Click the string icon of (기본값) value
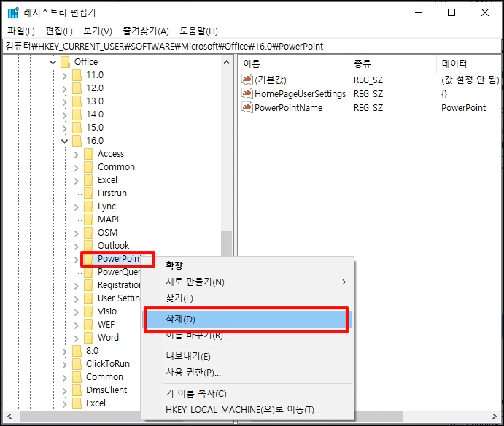 247,80
